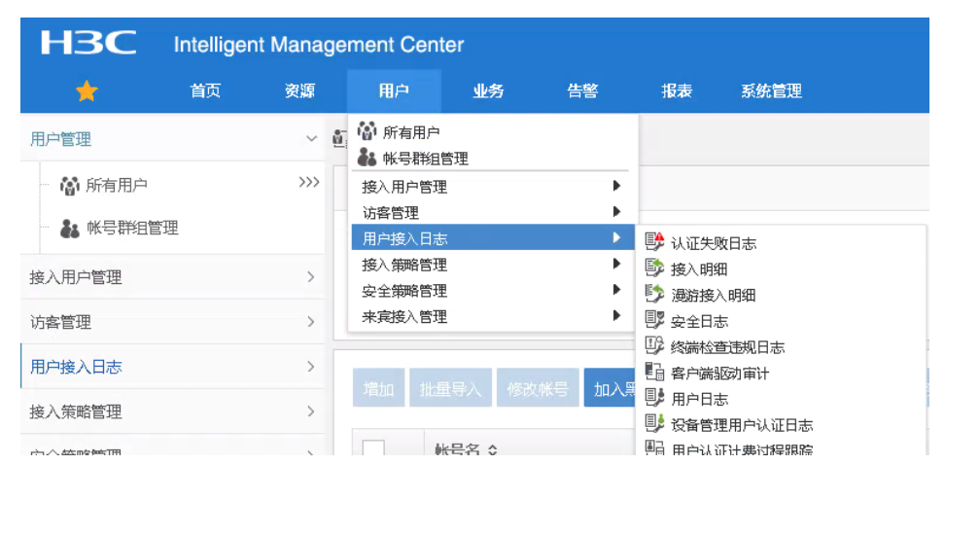
Task: Click the 设备管理用户认证日志 icon
Action: click(655, 425)
